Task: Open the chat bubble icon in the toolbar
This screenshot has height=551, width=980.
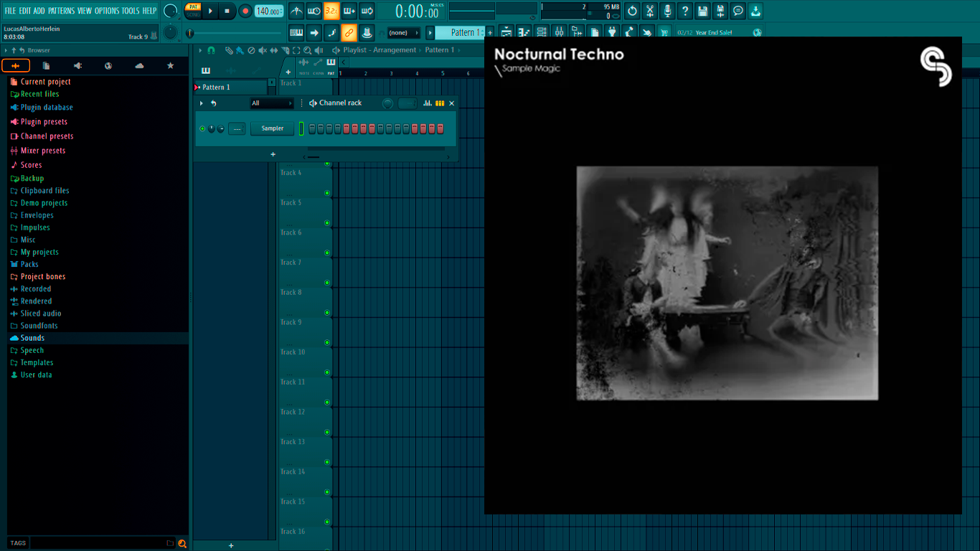Action: 738,11
